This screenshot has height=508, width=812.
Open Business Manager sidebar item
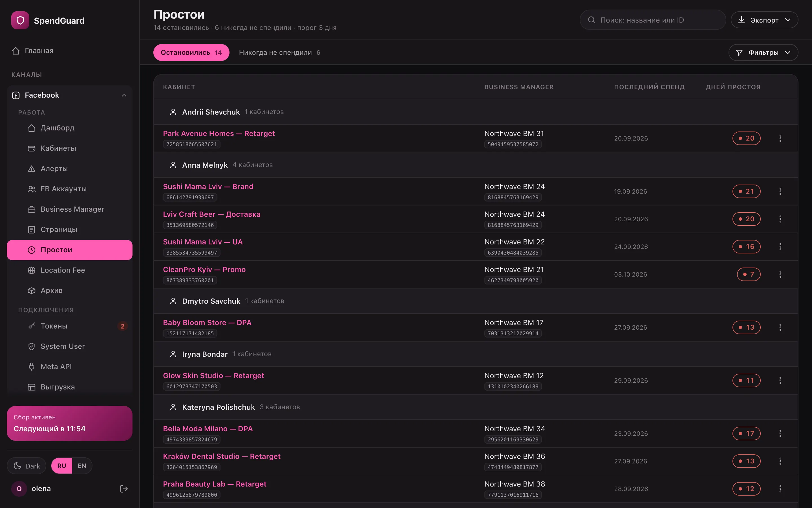(69, 209)
